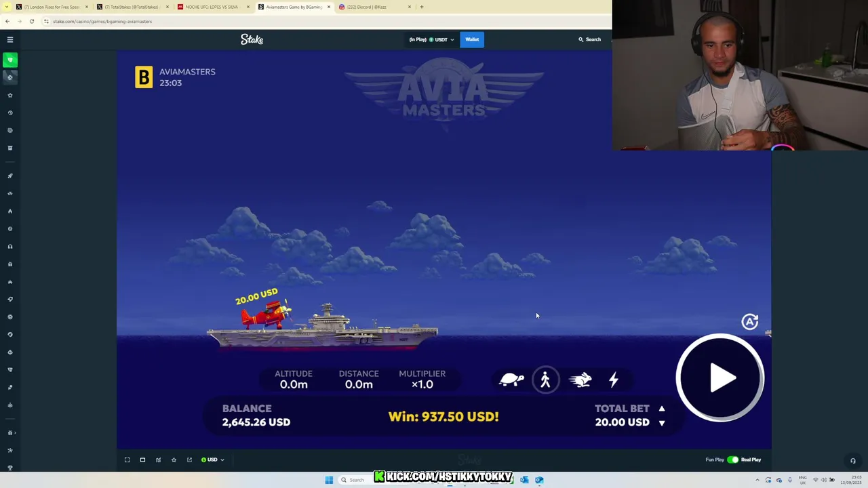The height and width of the screenshot is (488, 868).
Task: Decrease the total bet with down arrow
Action: point(662,423)
